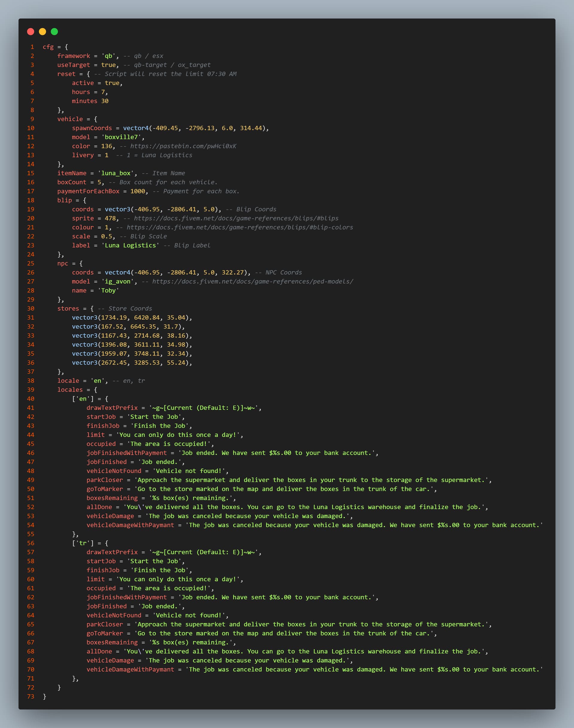Click the 'ig_avon' model string

(117, 281)
